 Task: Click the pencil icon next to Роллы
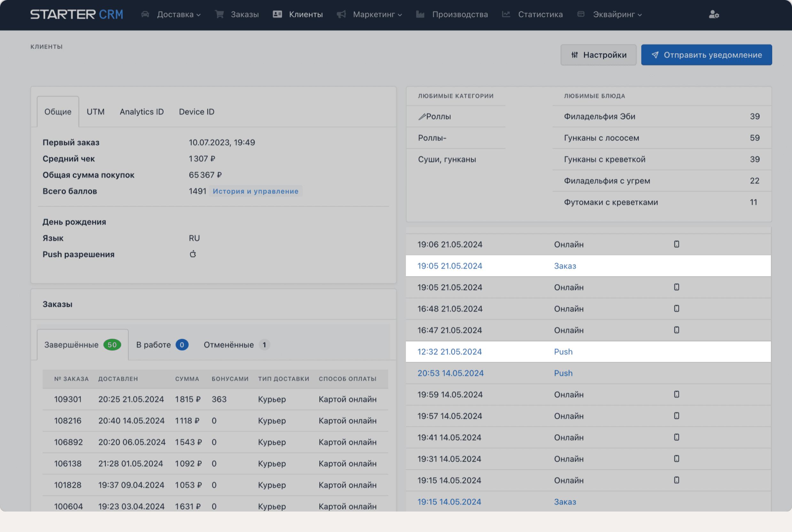point(422,117)
